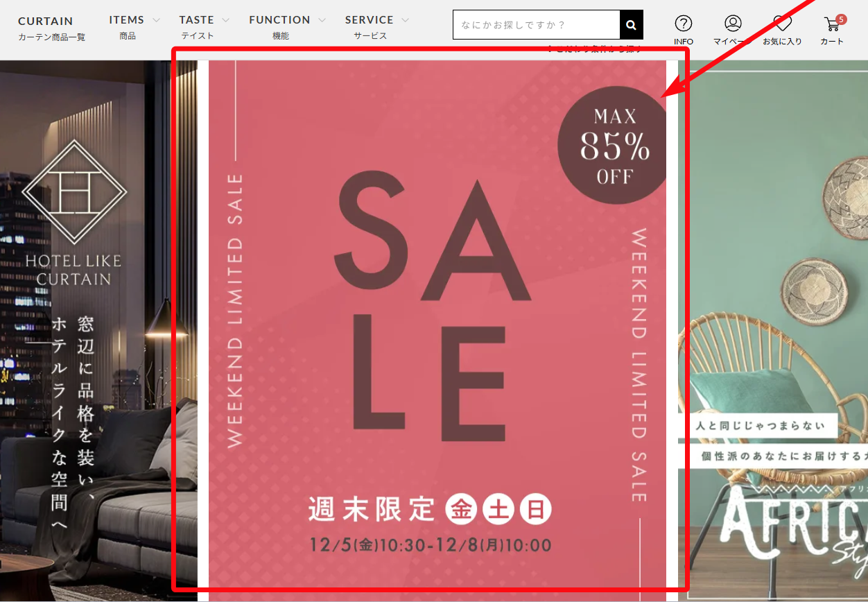Open the マイページ account icon
868x602 pixels.
pyautogui.click(x=733, y=24)
